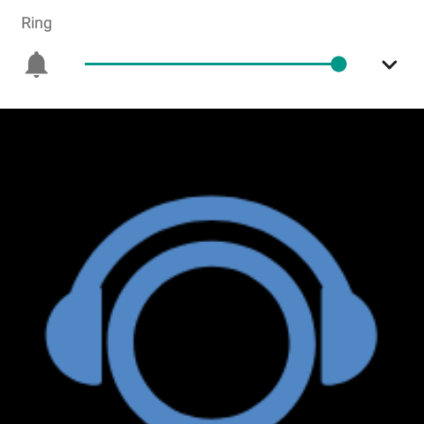Set Ring volume to one quarter on the slider

pos(148,64)
